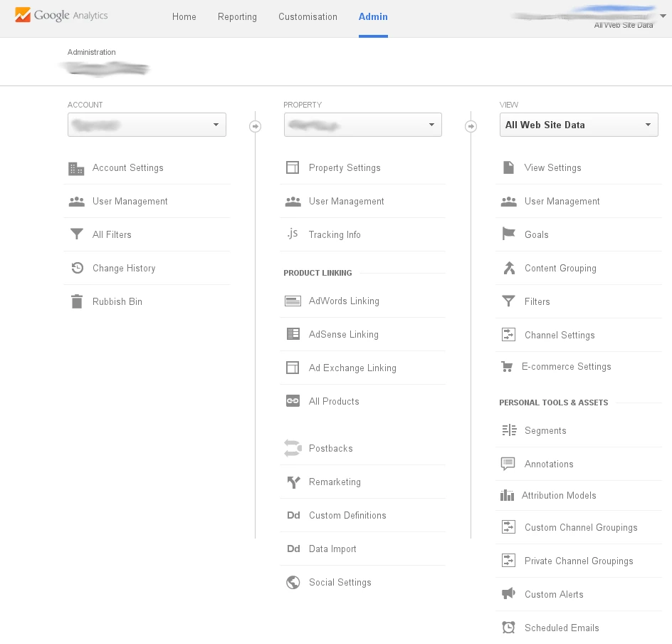This screenshot has width=672, height=644.
Task: Open the AdWords Linking link
Action: point(344,301)
